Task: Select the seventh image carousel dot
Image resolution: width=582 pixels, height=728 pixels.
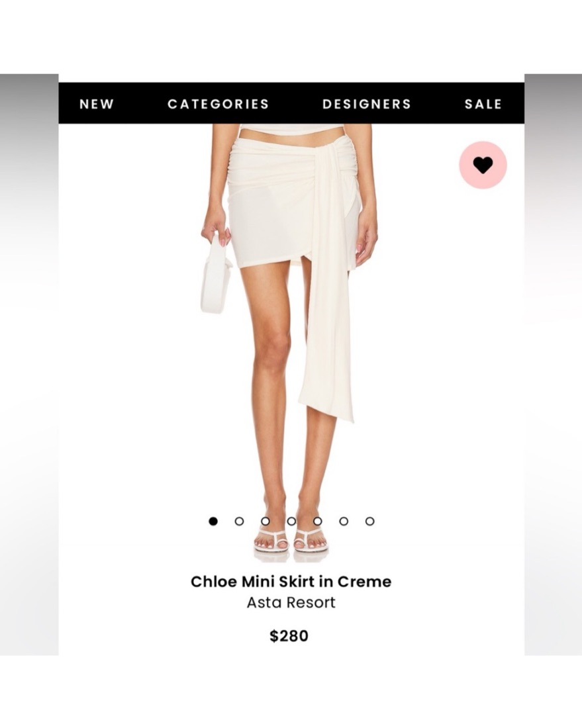Action: (x=369, y=522)
